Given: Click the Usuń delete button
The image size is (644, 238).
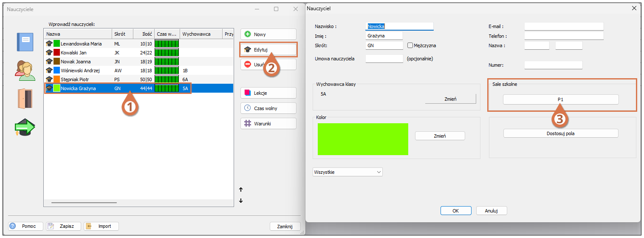Looking at the screenshot, I should click(268, 64).
